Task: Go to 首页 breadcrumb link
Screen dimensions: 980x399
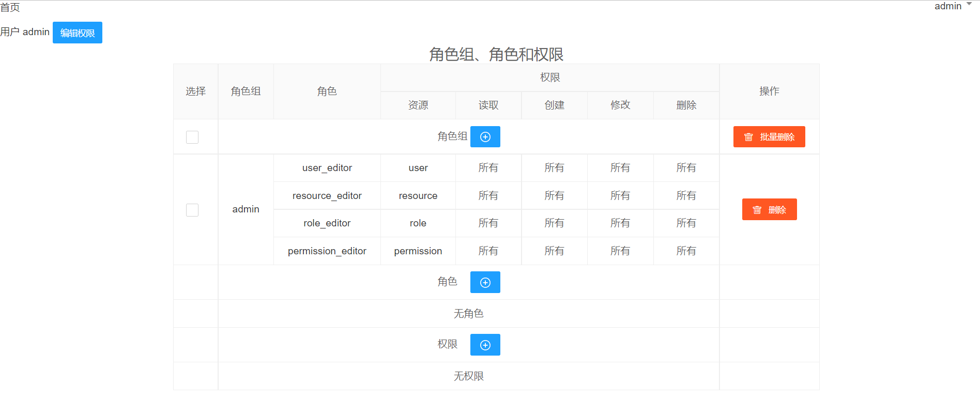Action: point(10,7)
